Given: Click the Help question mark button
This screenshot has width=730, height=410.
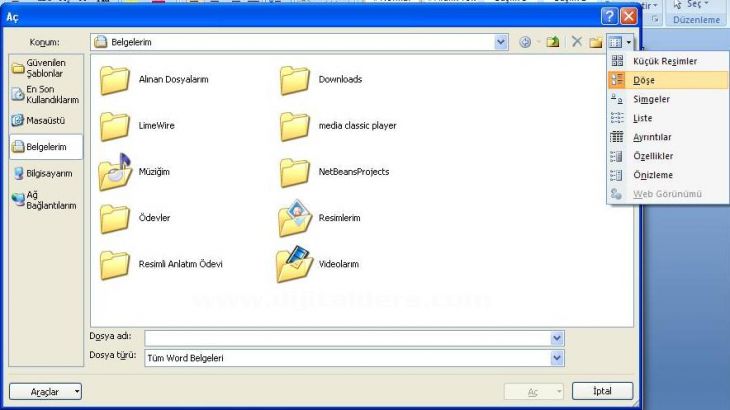Looking at the screenshot, I should click(x=609, y=16).
